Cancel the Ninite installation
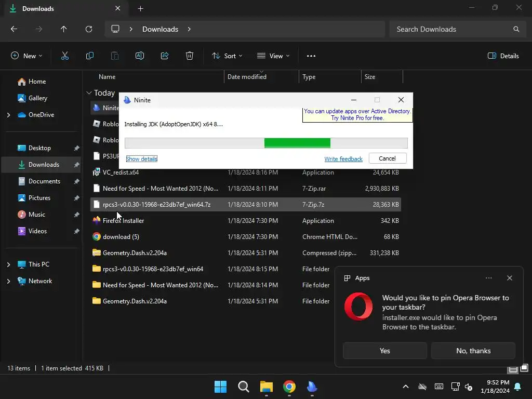Screen dimensions: 532x399 tap(388, 158)
